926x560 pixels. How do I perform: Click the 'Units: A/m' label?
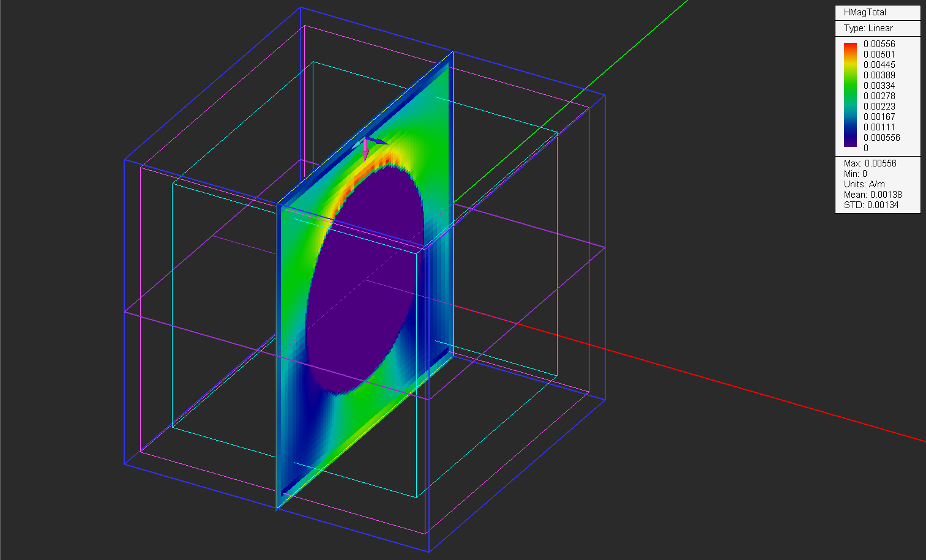[864, 184]
